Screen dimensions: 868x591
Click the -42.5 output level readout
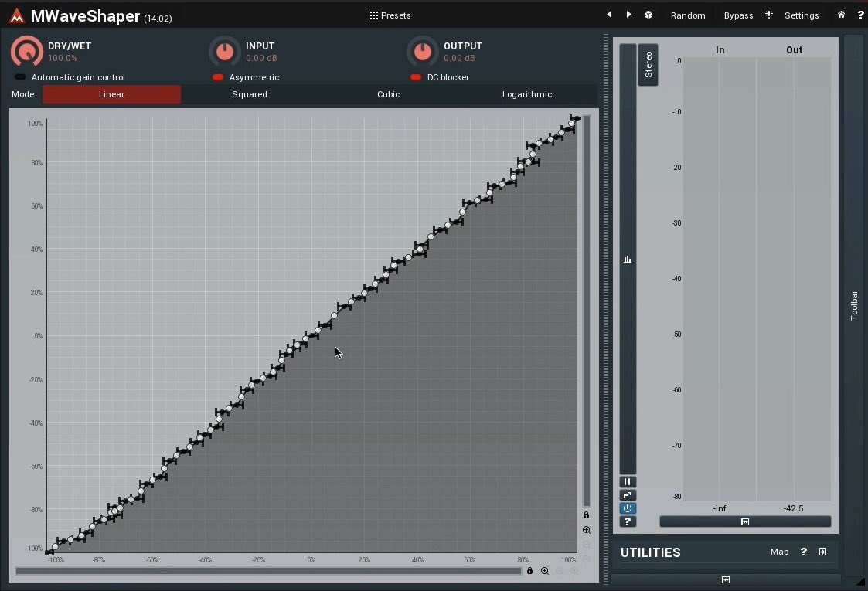point(793,508)
